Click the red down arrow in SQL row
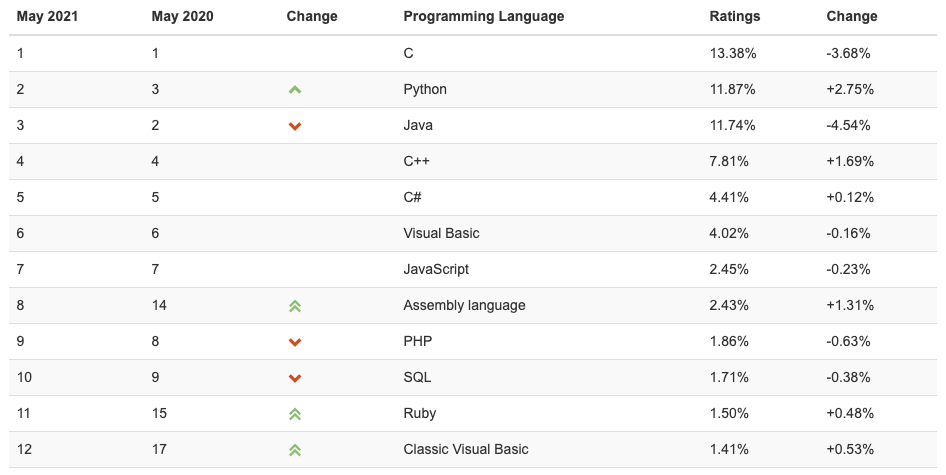The width and height of the screenshot is (946, 475). (x=294, y=378)
